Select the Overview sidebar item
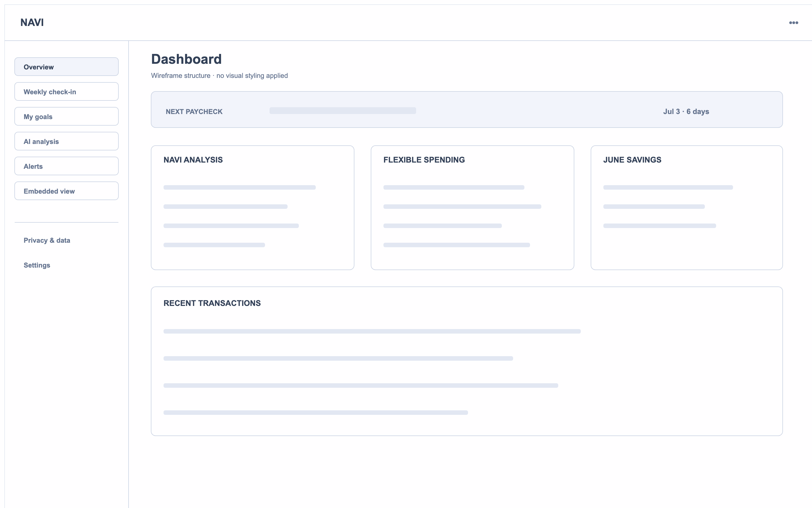Image resolution: width=812 pixels, height=508 pixels. point(67,67)
